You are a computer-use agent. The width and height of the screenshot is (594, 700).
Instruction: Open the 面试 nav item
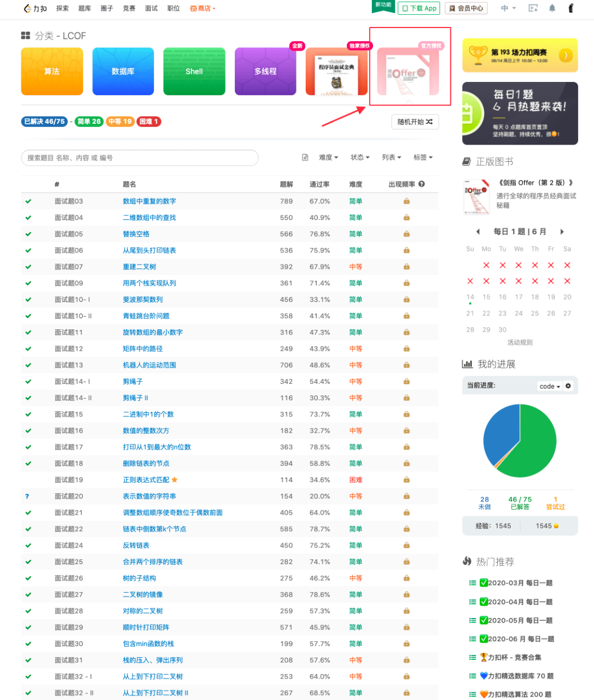coord(151,8)
